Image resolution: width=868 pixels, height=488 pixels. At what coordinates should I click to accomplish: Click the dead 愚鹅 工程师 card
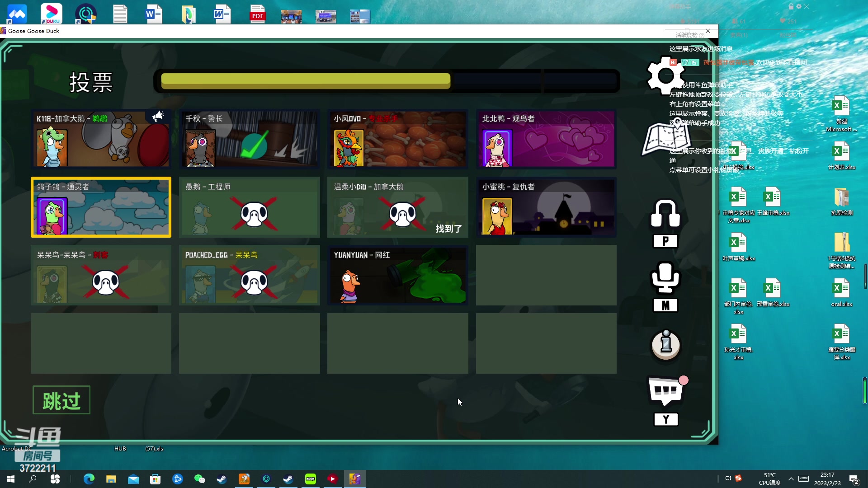pos(250,207)
